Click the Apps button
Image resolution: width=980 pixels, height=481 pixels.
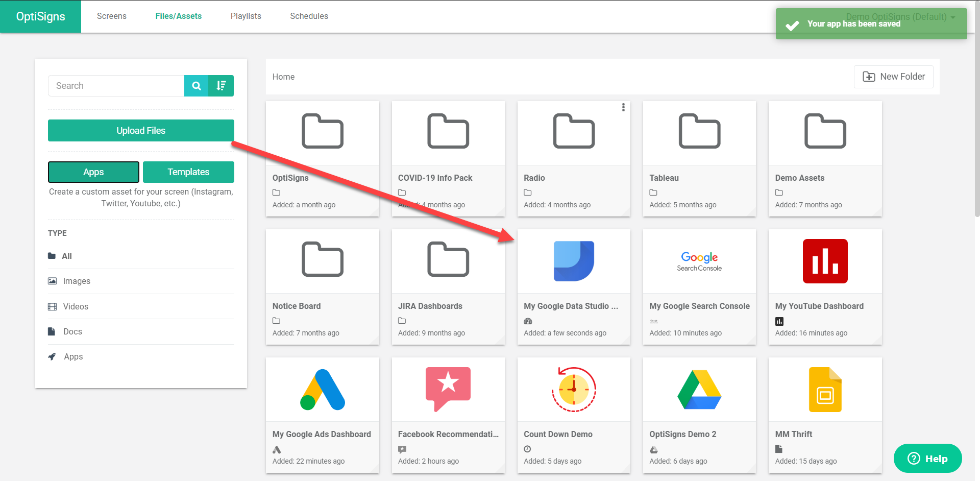(x=93, y=172)
